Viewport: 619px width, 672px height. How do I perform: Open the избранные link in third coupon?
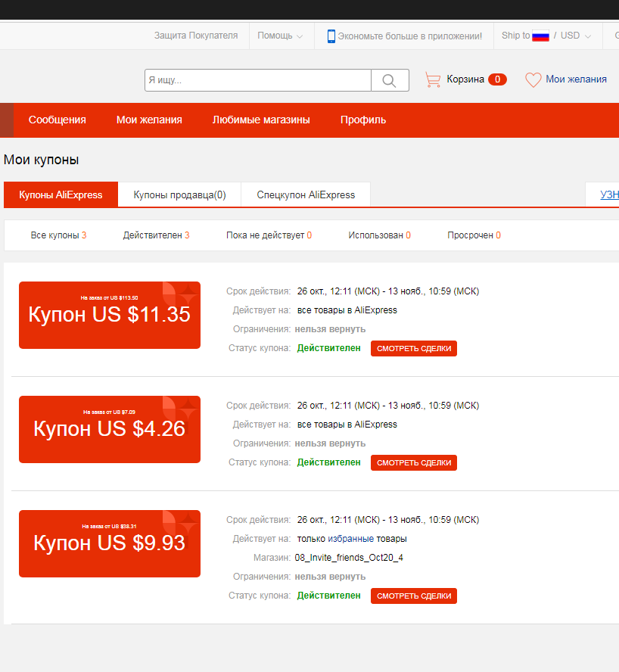click(x=350, y=539)
